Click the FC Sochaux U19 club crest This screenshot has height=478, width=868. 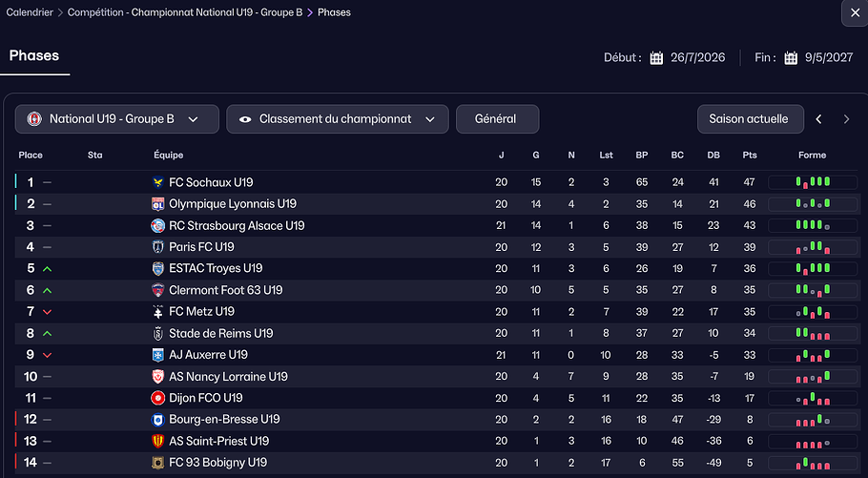click(158, 182)
